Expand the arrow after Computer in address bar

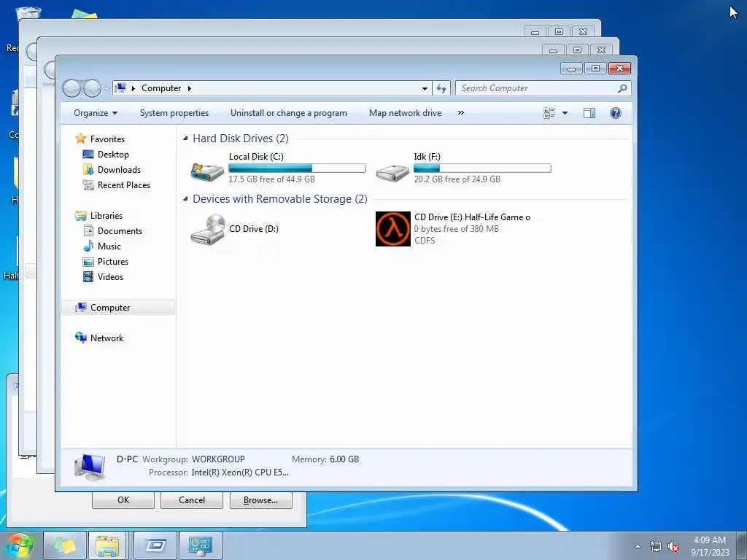[189, 88]
